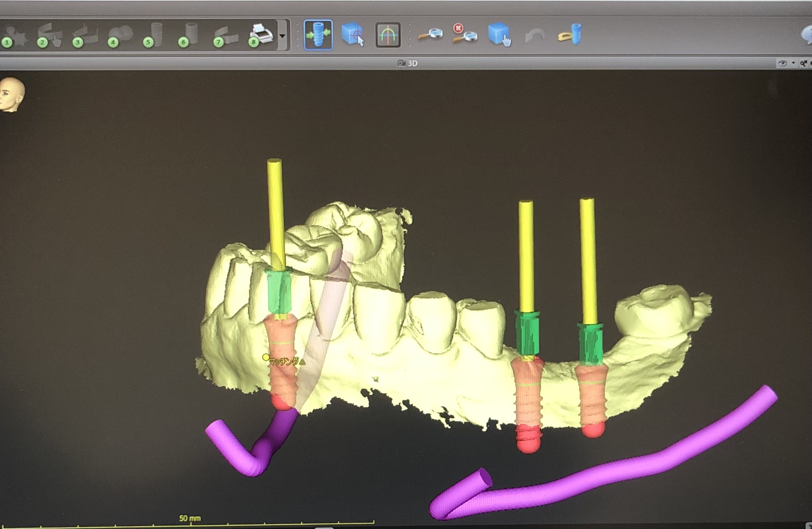
Task: Click the cube with crosshair cursor tool
Action: [352, 35]
